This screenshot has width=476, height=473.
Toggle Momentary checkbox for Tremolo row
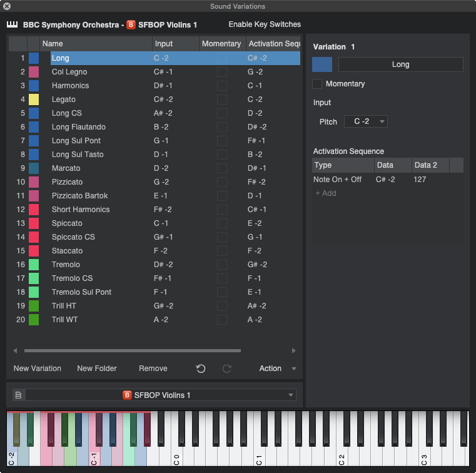pos(222,265)
